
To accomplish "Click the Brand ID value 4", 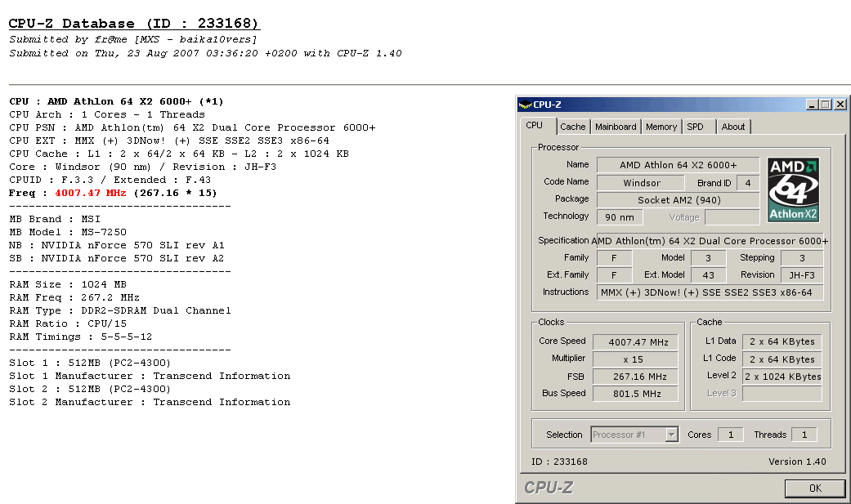I will click(x=748, y=183).
